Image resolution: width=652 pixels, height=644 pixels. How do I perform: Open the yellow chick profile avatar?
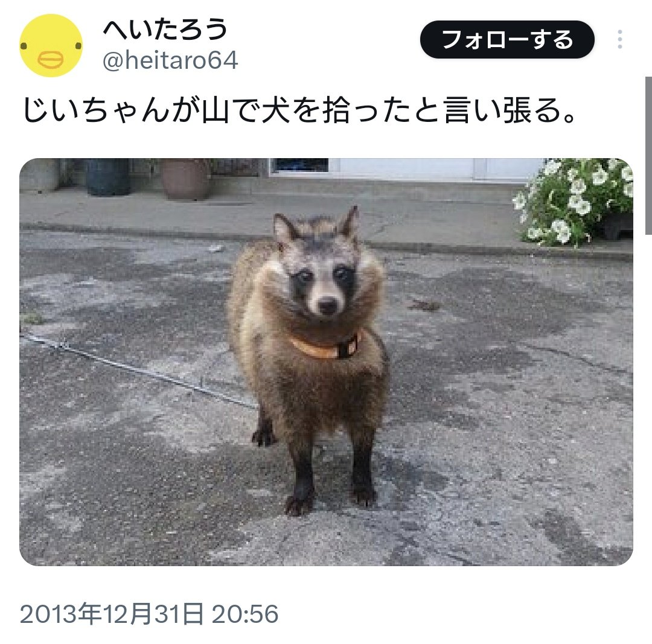click(x=51, y=45)
